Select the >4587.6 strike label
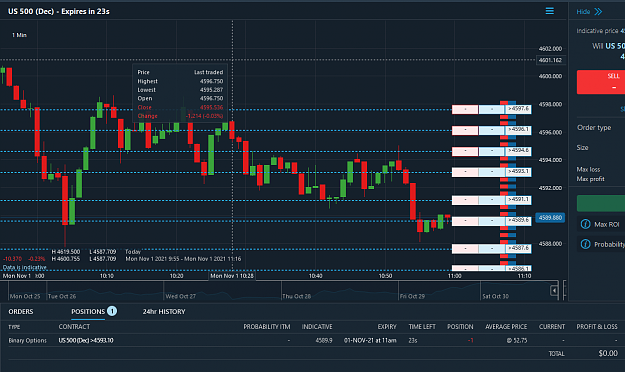625x372 pixels. click(x=518, y=248)
